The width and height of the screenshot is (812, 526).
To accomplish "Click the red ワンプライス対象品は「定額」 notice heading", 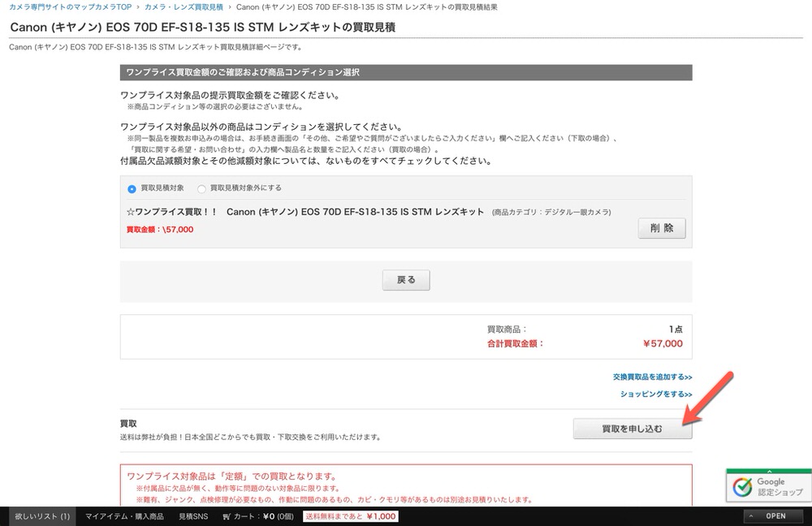I will (x=232, y=476).
